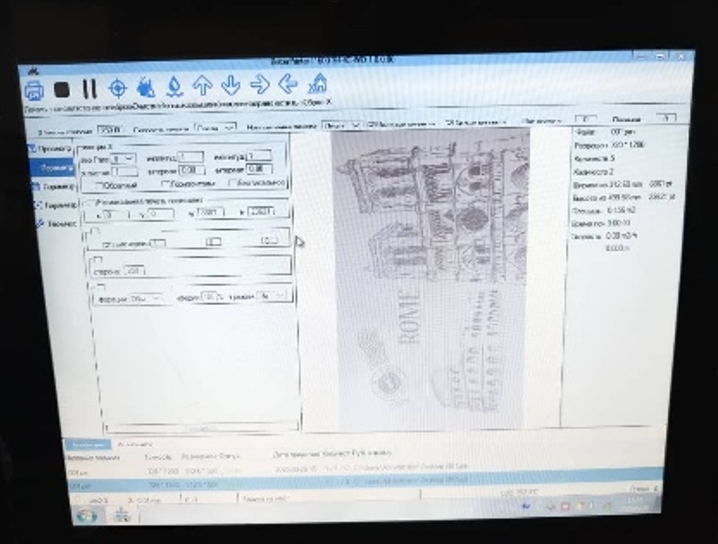Expand the dropdown left of the image preview
Image resolution: width=718 pixels, height=544 pixels.
[x=272, y=296]
